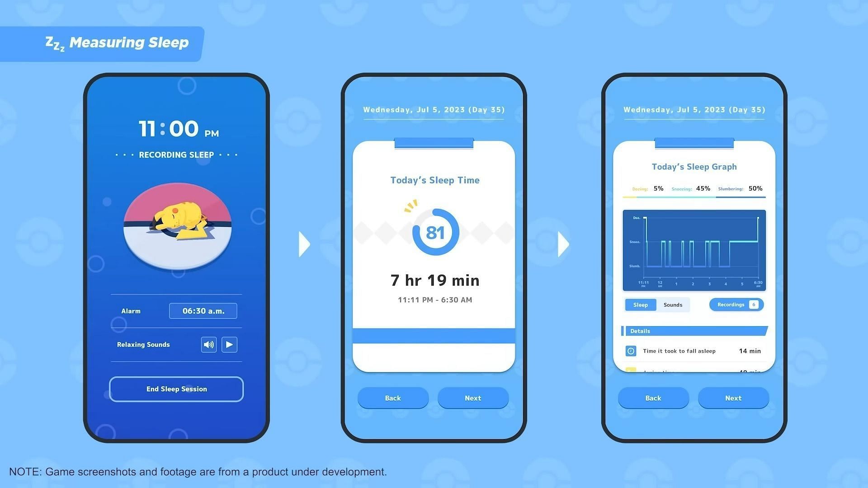Set alarm time to 06:30 a.m.
The width and height of the screenshot is (868, 488).
pyautogui.click(x=203, y=310)
